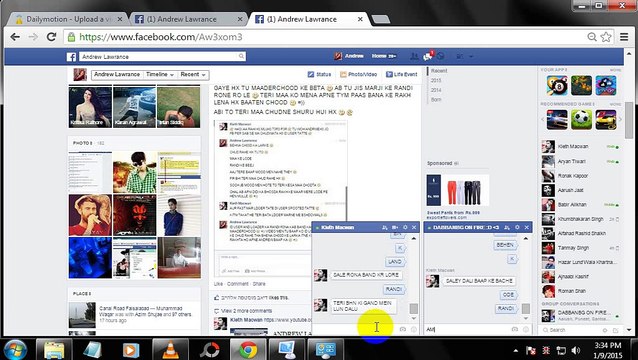Click Share under the post

pyautogui.click(x=259, y=284)
